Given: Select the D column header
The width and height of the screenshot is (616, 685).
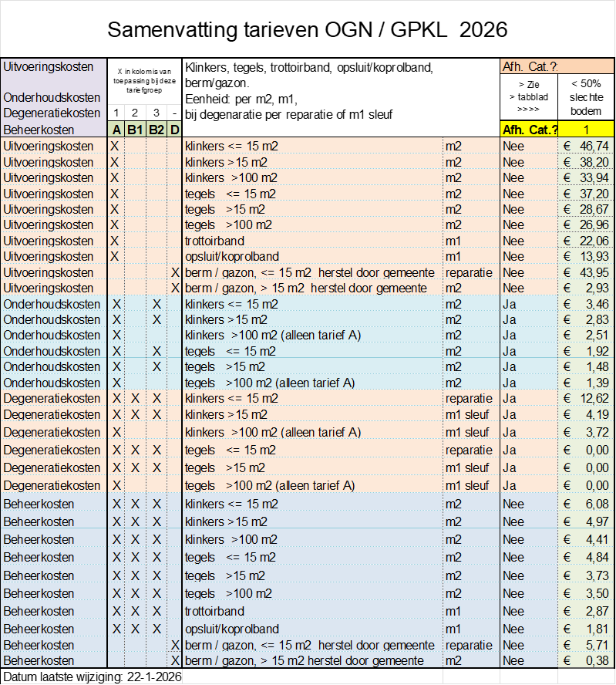Looking at the screenshot, I should pos(174,130).
